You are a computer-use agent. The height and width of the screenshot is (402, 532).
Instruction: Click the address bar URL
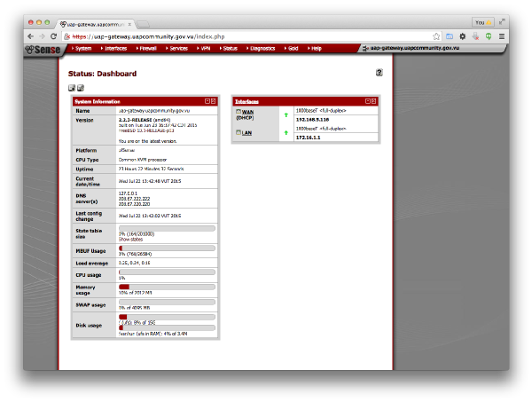(x=148, y=36)
